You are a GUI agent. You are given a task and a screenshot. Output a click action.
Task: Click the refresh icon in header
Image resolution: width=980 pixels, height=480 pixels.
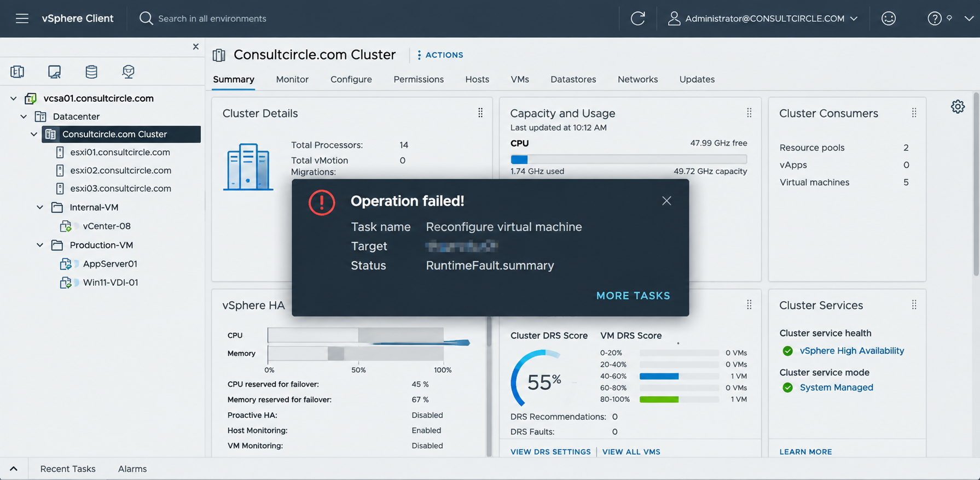pyautogui.click(x=637, y=19)
